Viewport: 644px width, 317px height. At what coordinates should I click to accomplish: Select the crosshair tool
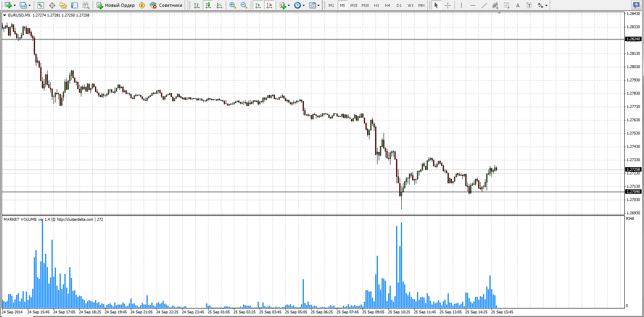click(448, 5)
